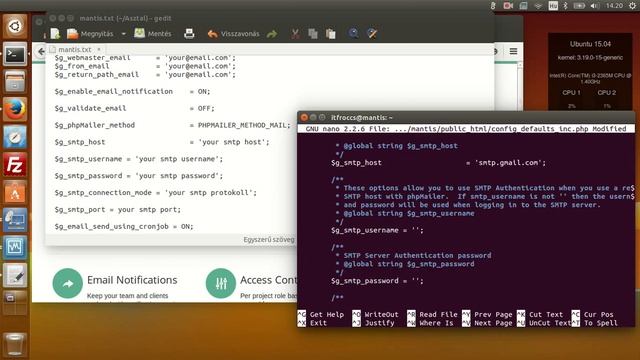The width and height of the screenshot is (640, 360).
Task: Click the Email Notifications arrow icon
Action: [68, 283]
